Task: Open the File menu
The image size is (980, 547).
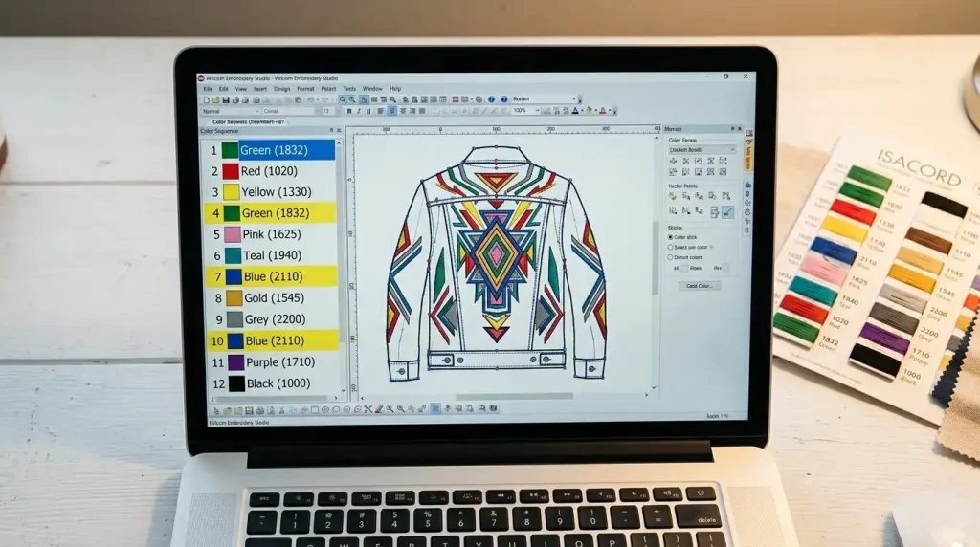Action: pyautogui.click(x=208, y=89)
